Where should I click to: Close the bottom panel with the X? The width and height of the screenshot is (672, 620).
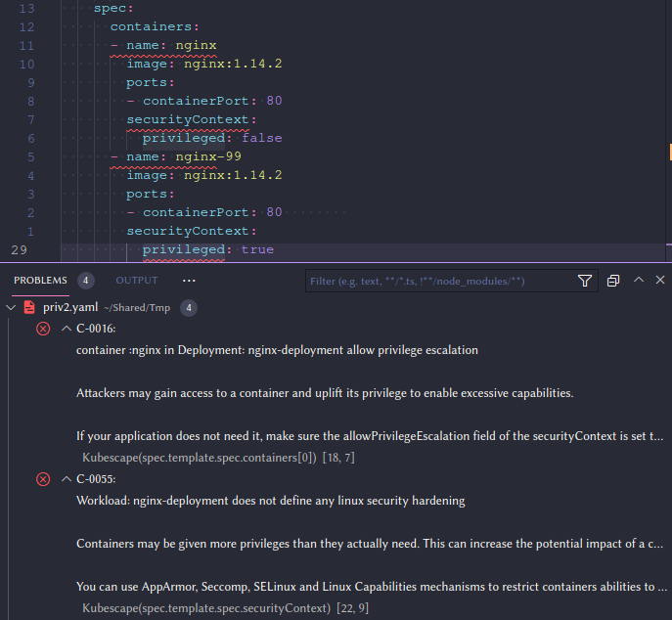point(660,280)
